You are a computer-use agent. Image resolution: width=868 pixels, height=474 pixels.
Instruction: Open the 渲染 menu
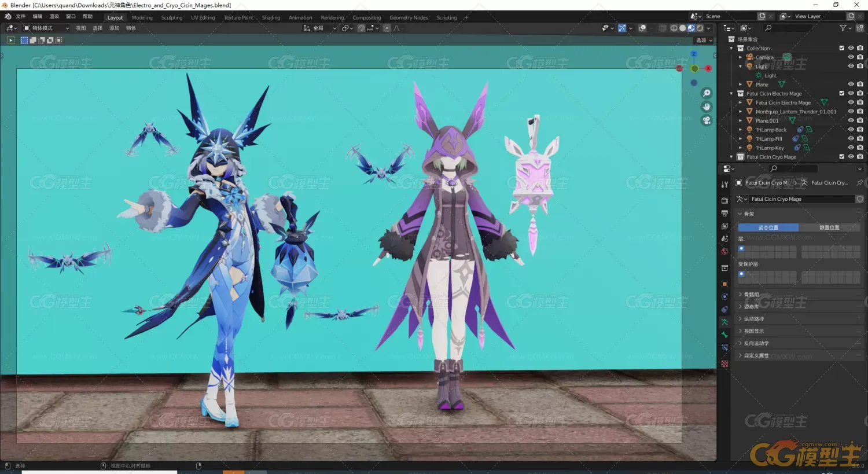pos(54,17)
